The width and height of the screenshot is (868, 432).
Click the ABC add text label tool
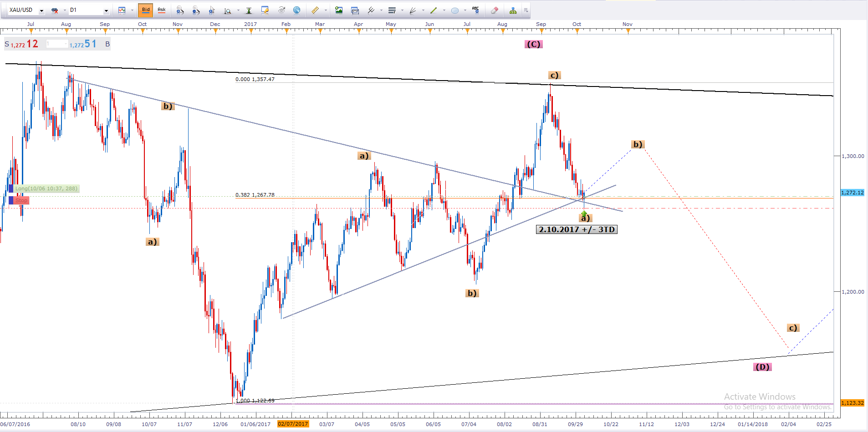(x=475, y=10)
